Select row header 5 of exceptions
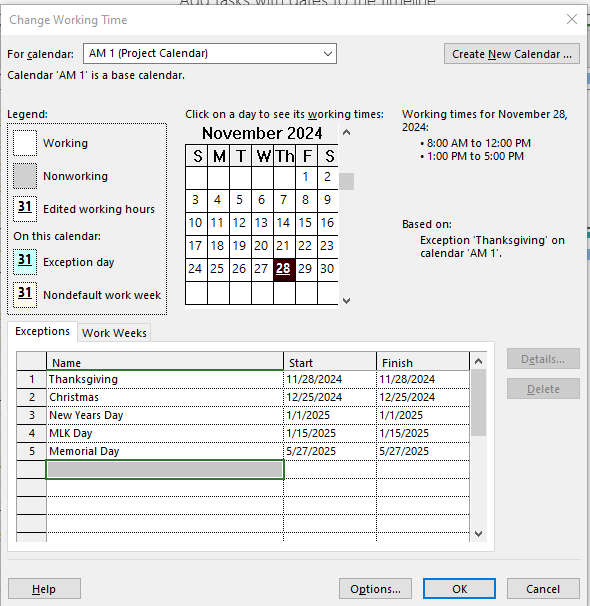This screenshot has height=606, width=590. 32,451
